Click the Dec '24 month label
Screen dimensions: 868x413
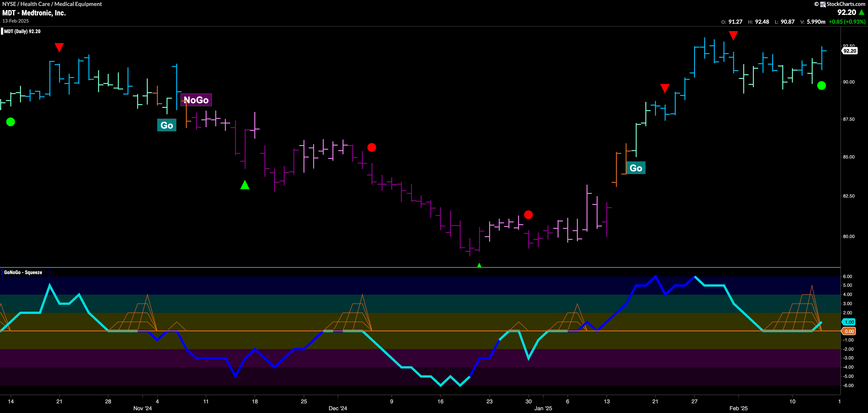tap(338, 408)
